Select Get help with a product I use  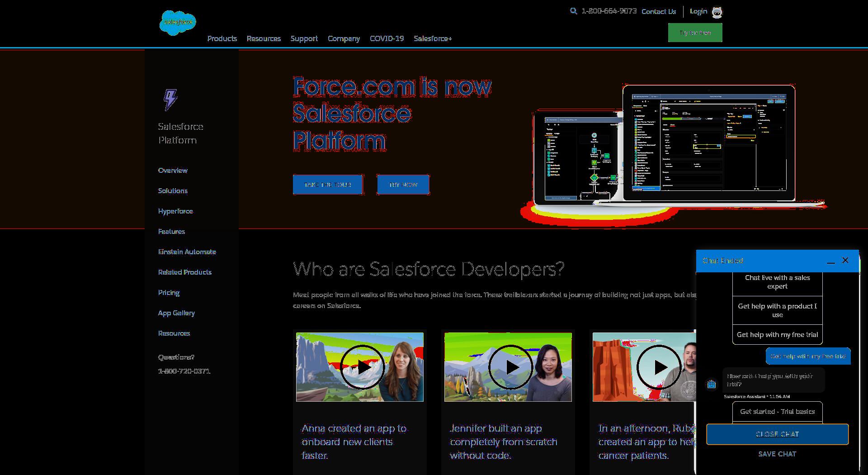click(777, 310)
